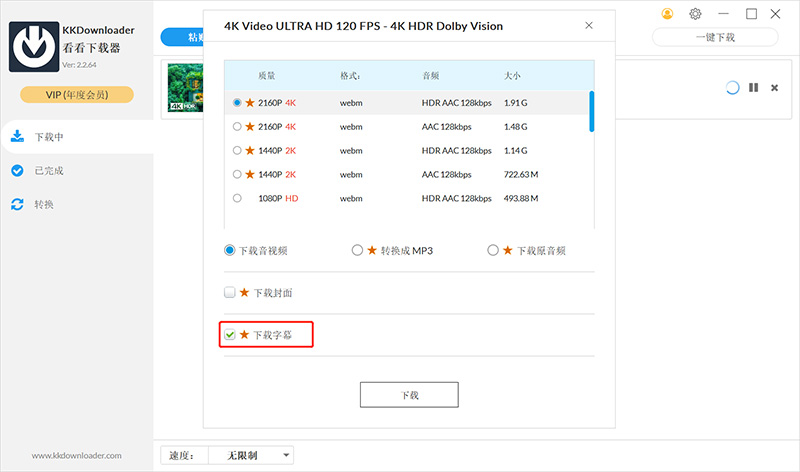
Task: Click the quality list vertical scrollbar
Action: pos(591,111)
